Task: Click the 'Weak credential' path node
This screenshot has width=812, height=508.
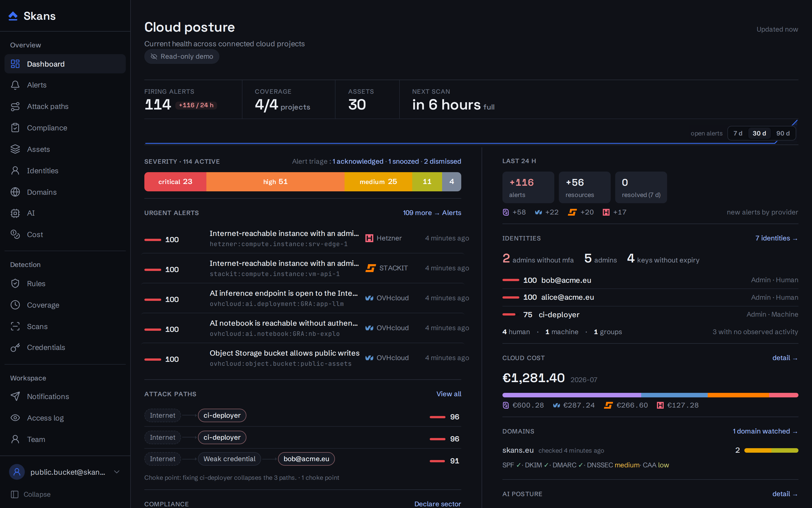Action: pos(229,459)
